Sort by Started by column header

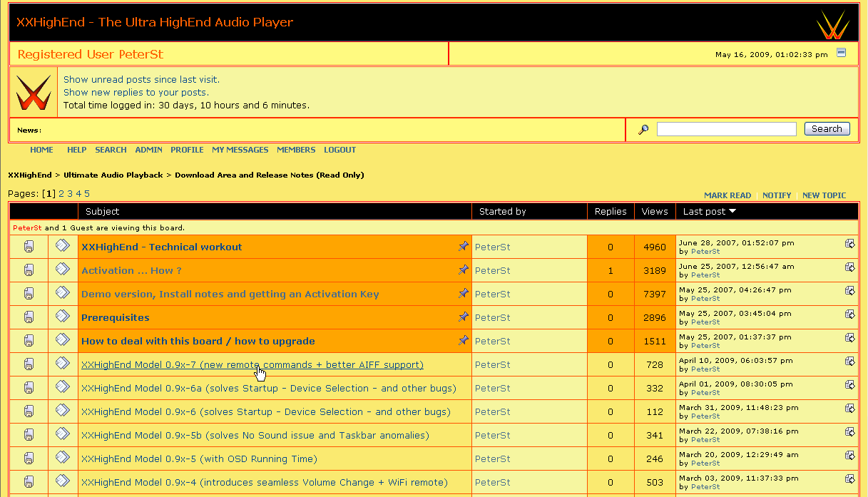(503, 212)
